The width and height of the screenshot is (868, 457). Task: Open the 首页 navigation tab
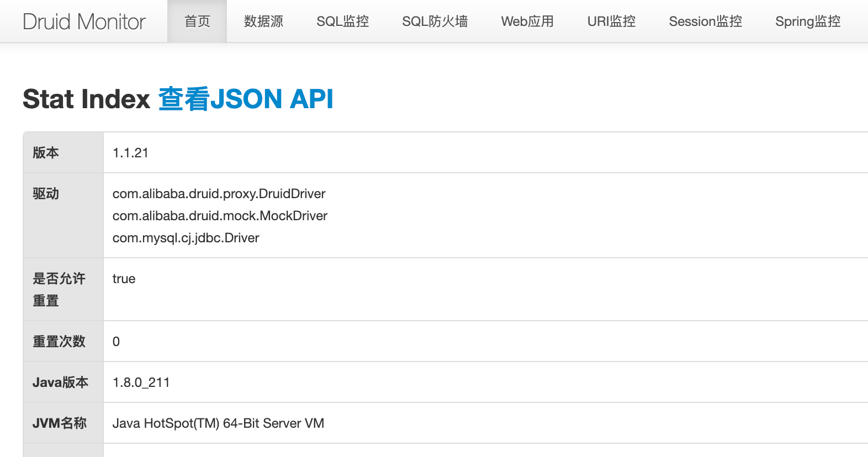197,22
